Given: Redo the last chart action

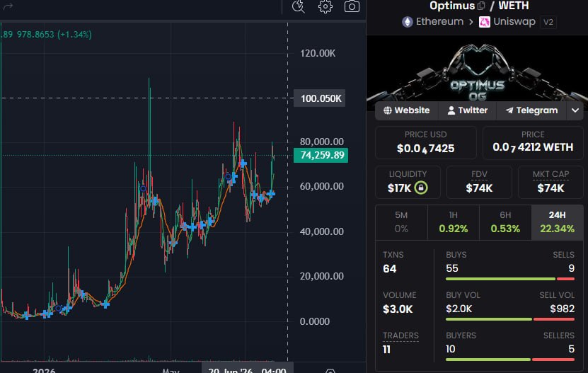Looking at the screenshot, I should 8,6.
